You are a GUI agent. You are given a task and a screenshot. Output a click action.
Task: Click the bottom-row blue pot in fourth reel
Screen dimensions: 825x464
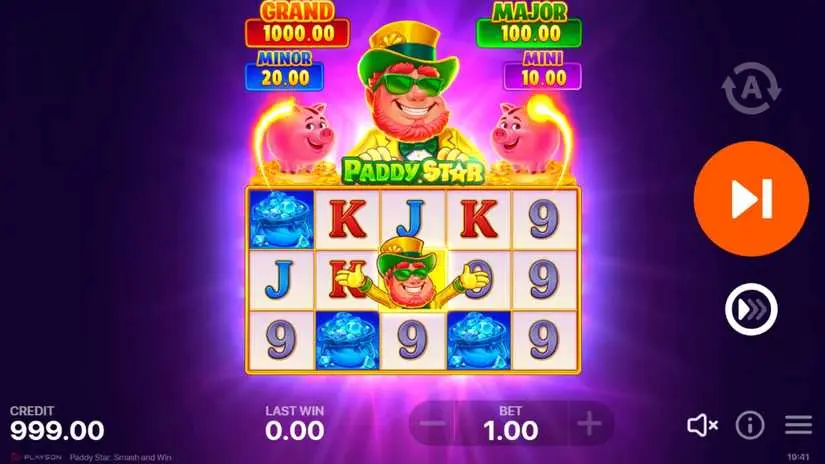point(478,340)
